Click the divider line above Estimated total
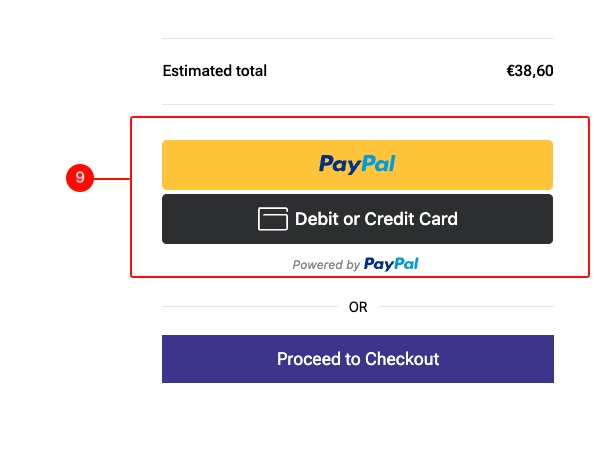This screenshot has width=609, height=456. coord(358,38)
